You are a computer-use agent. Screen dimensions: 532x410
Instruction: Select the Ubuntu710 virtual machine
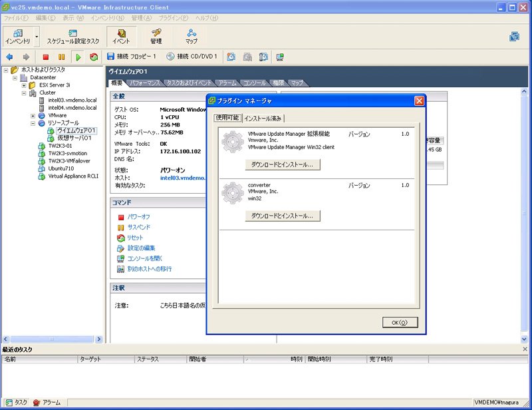pos(61,168)
